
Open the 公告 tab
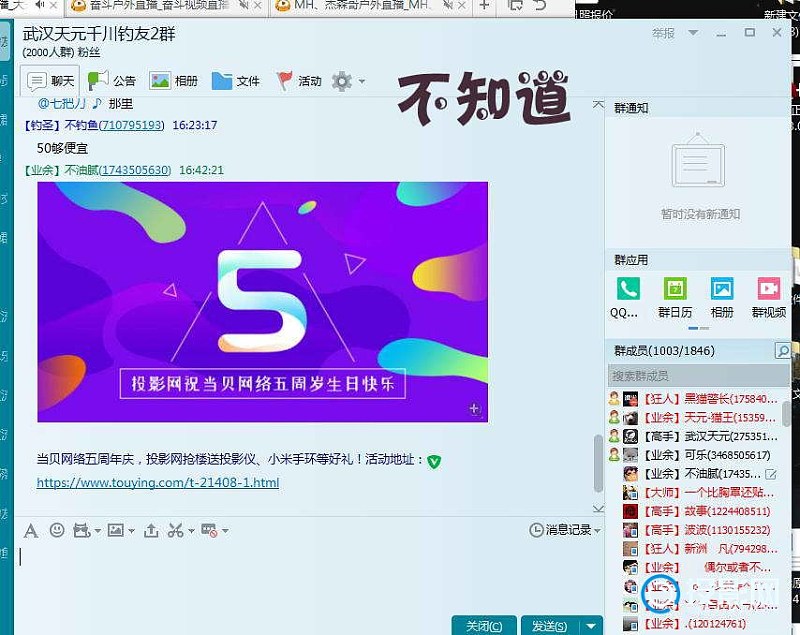point(111,81)
